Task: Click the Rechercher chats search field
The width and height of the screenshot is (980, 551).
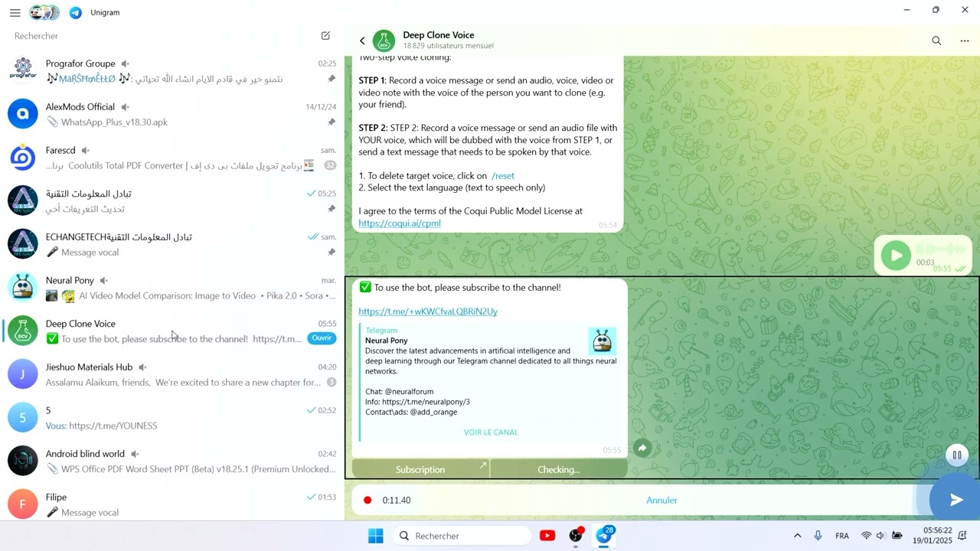Action: click(161, 36)
